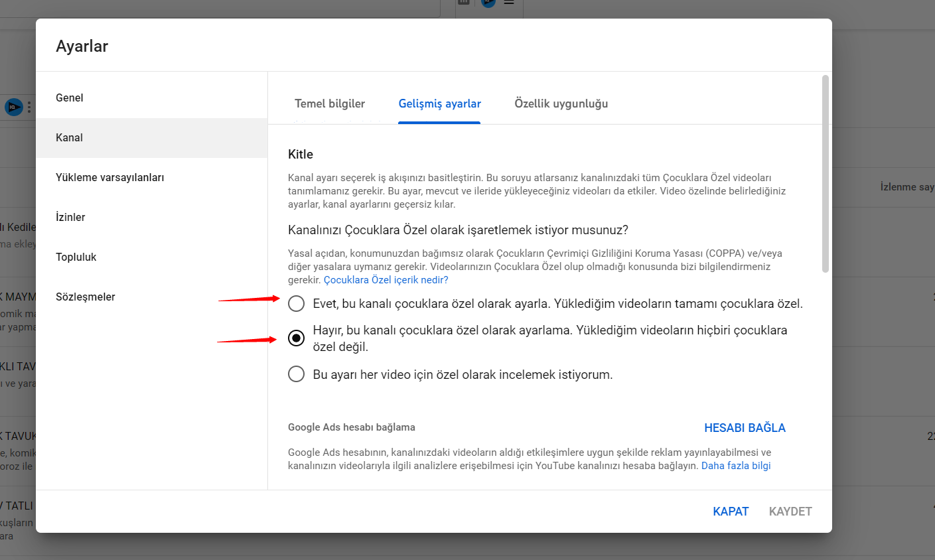935x560 pixels.
Task: Open the three-dot menu beside avatar
Action: tap(29, 107)
